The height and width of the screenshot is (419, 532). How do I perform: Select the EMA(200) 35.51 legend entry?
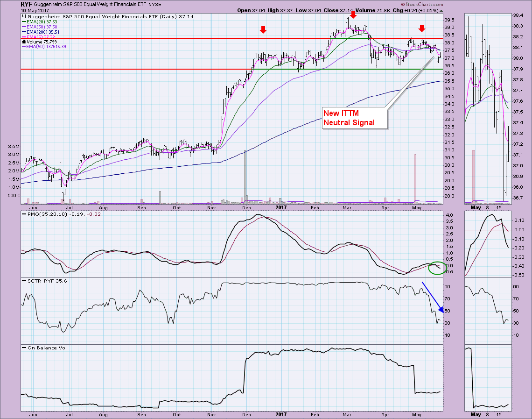point(41,32)
